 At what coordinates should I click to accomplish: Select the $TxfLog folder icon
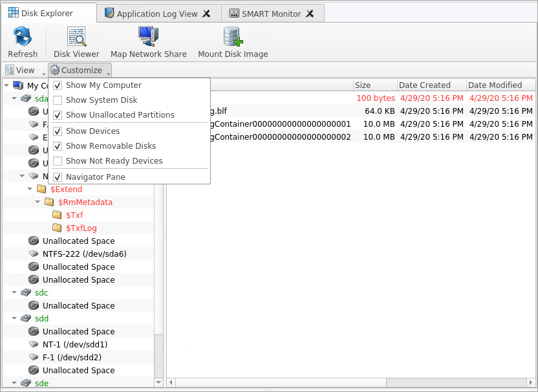[x=57, y=228]
